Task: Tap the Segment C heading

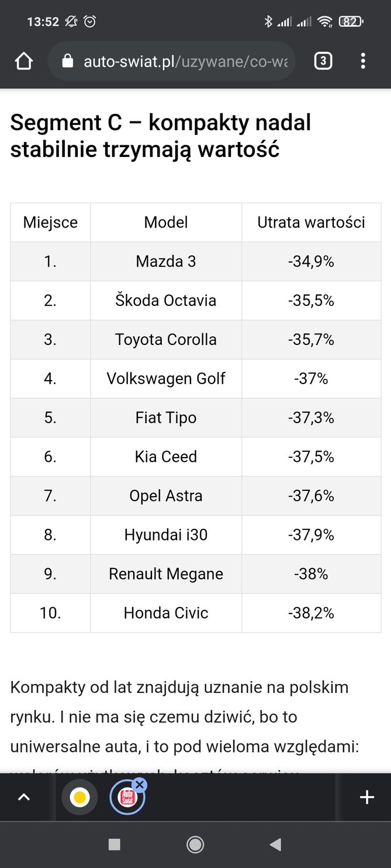Action: [x=161, y=136]
